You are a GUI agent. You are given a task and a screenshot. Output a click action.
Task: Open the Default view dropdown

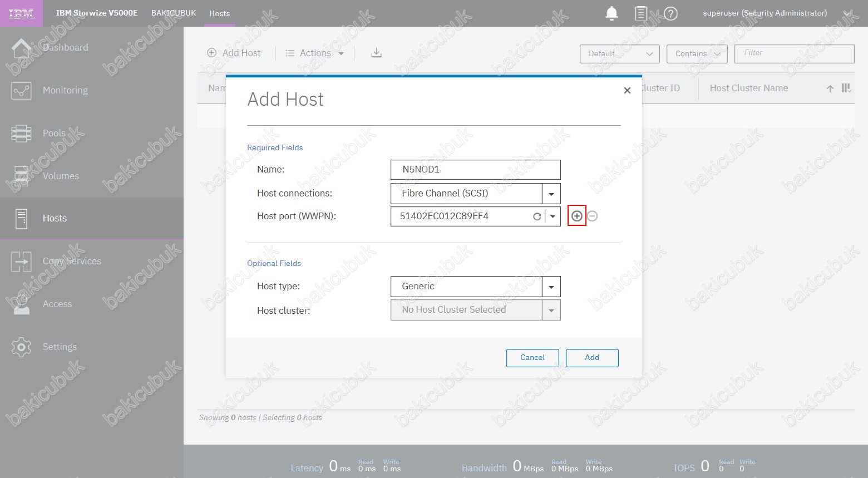[619, 54]
